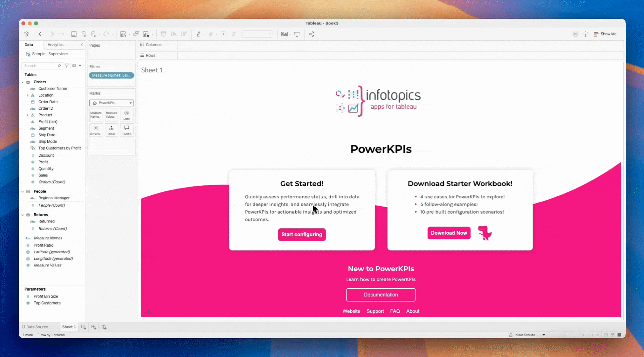644x357 pixels.
Task: Click the New Worksheet toolbar icon
Action: pyautogui.click(x=123, y=34)
